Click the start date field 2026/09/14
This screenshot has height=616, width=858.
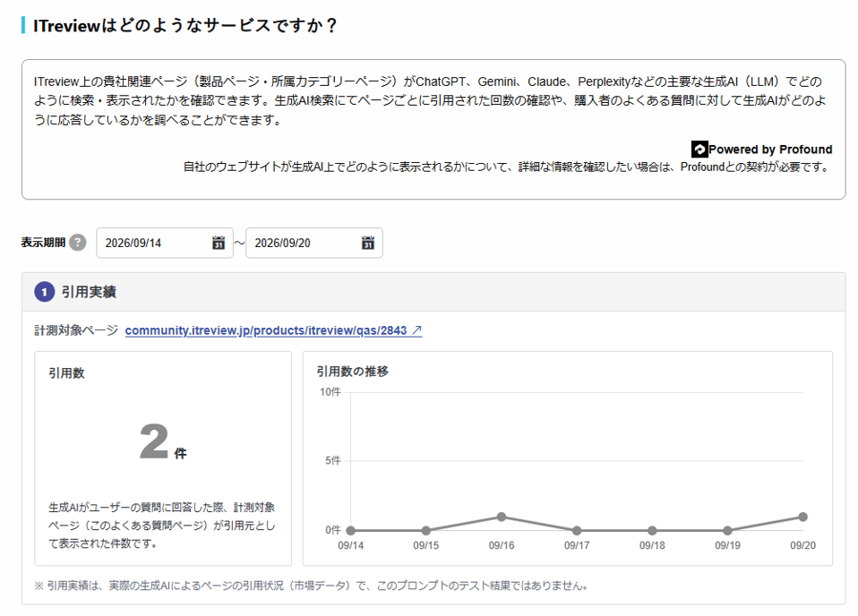[x=165, y=243]
